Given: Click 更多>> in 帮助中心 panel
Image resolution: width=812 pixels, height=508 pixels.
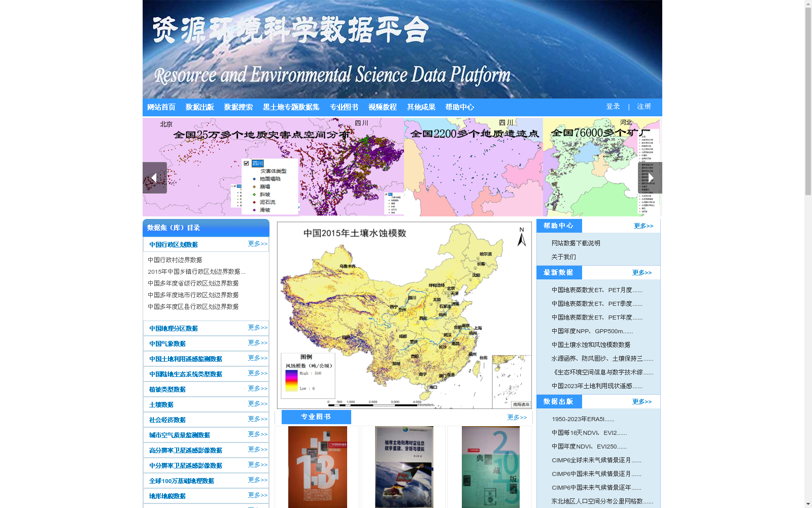Looking at the screenshot, I should tap(644, 226).
